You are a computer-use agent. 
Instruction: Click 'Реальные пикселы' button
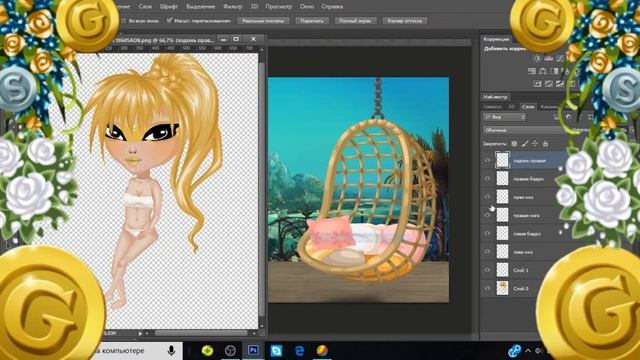[x=263, y=20]
